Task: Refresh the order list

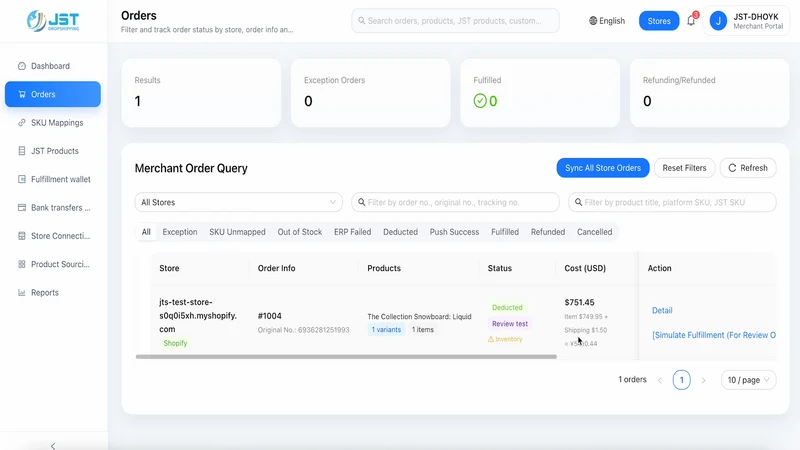Action: tap(747, 168)
